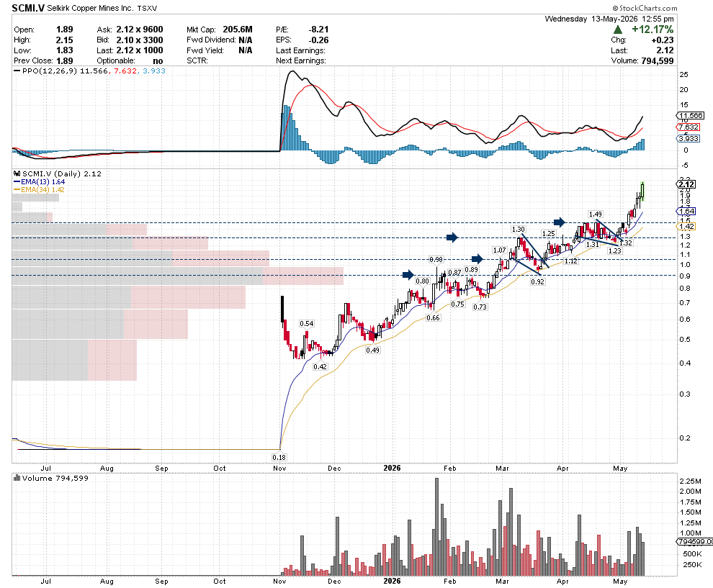Click the green up-triangle change indicator
This screenshot has width=713, height=588.
tap(617, 30)
